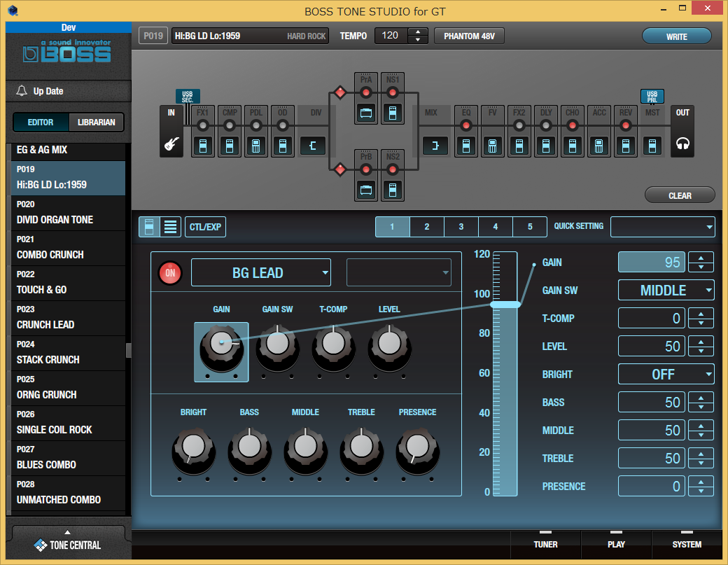Click the CLEAR button
728x565 pixels.
coord(680,195)
